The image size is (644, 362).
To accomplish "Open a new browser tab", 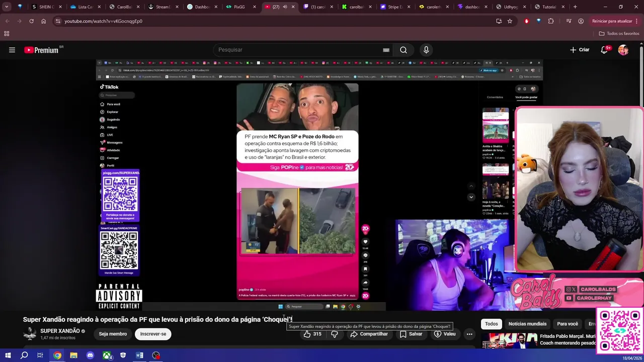I will pos(575,7).
